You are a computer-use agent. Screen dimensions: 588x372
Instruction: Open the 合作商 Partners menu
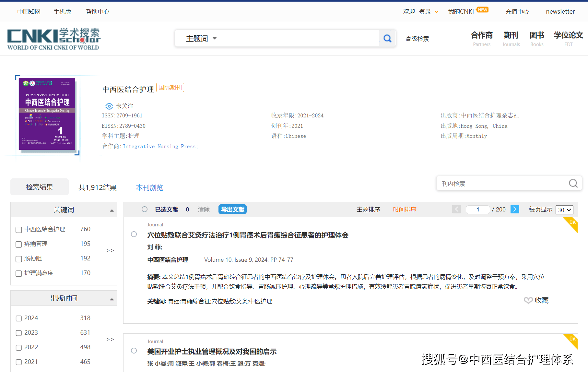(x=482, y=39)
